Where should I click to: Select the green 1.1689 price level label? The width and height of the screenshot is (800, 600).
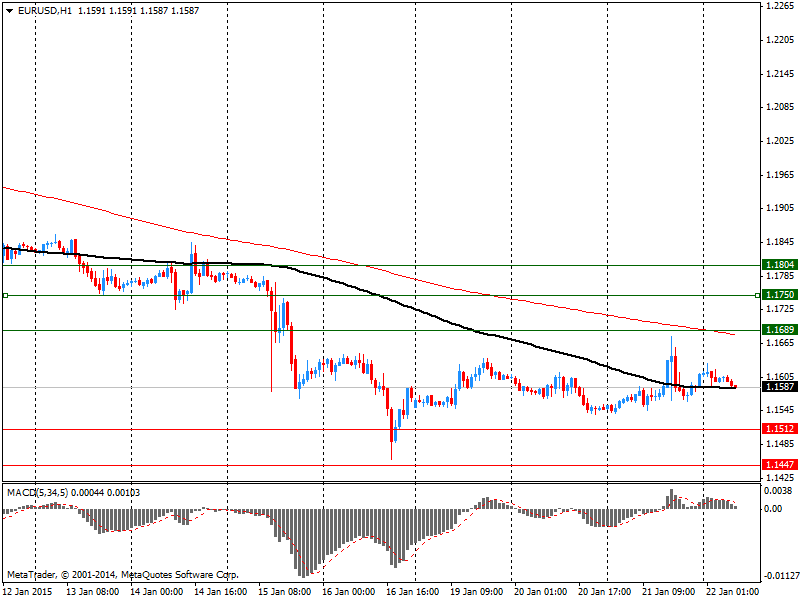779,330
